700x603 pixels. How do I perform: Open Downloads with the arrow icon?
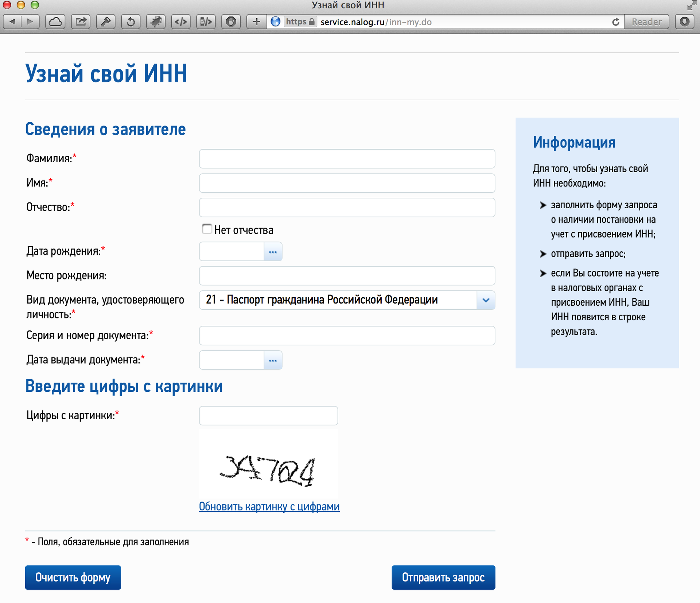click(684, 22)
